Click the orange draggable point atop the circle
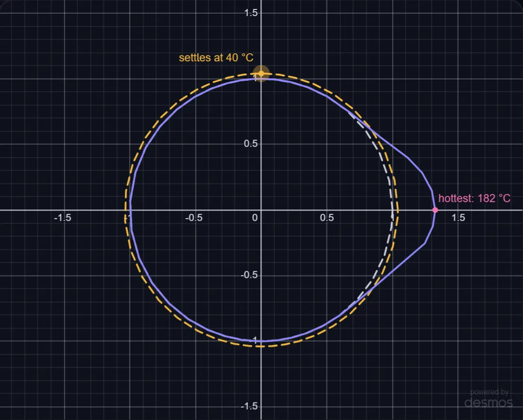Image resolution: width=523 pixels, height=420 pixels. tap(261, 73)
